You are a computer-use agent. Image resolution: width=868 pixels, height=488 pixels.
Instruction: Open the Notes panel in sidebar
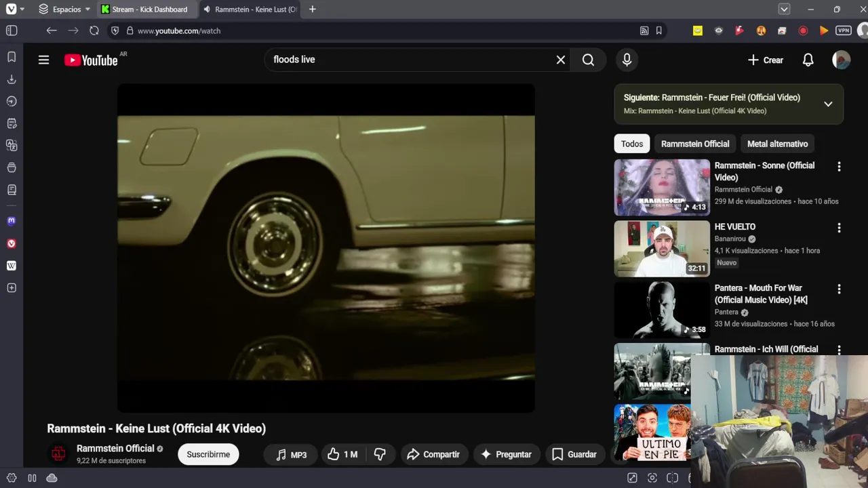click(x=12, y=123)
